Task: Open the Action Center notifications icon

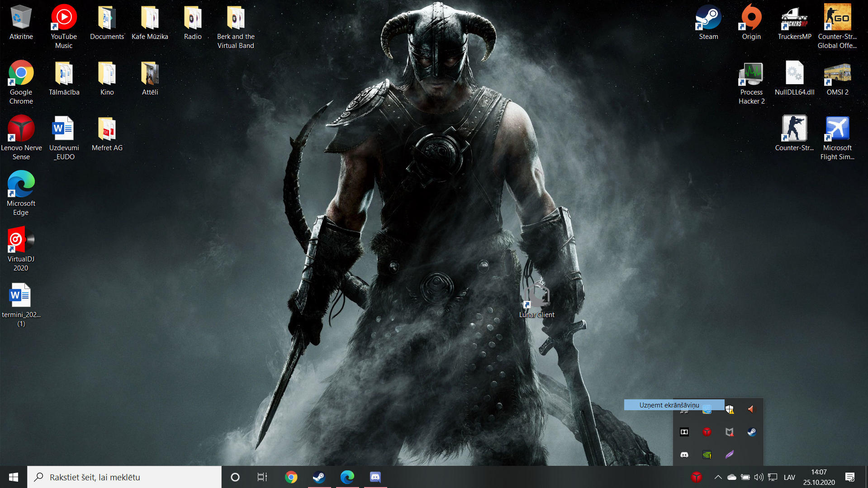Action: (x=850, y=477)
